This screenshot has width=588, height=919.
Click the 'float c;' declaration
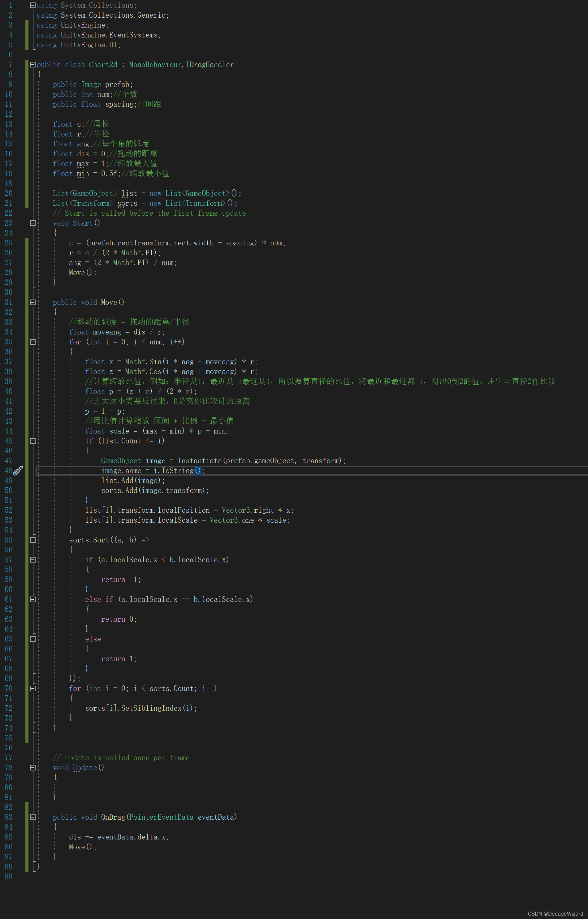[69, 124]
